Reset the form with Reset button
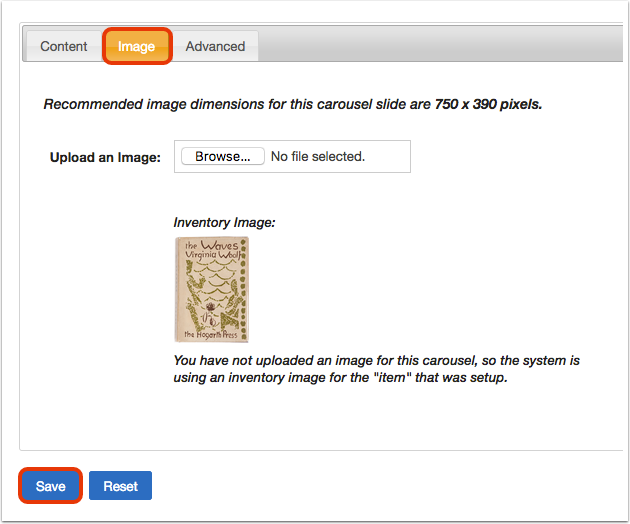 121,486
